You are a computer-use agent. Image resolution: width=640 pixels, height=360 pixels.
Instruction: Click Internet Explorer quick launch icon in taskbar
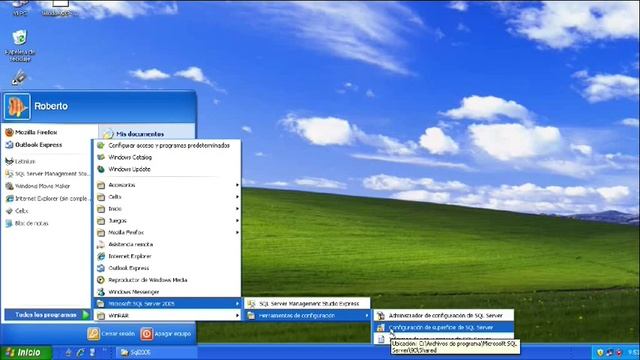(x=80, y=352)
